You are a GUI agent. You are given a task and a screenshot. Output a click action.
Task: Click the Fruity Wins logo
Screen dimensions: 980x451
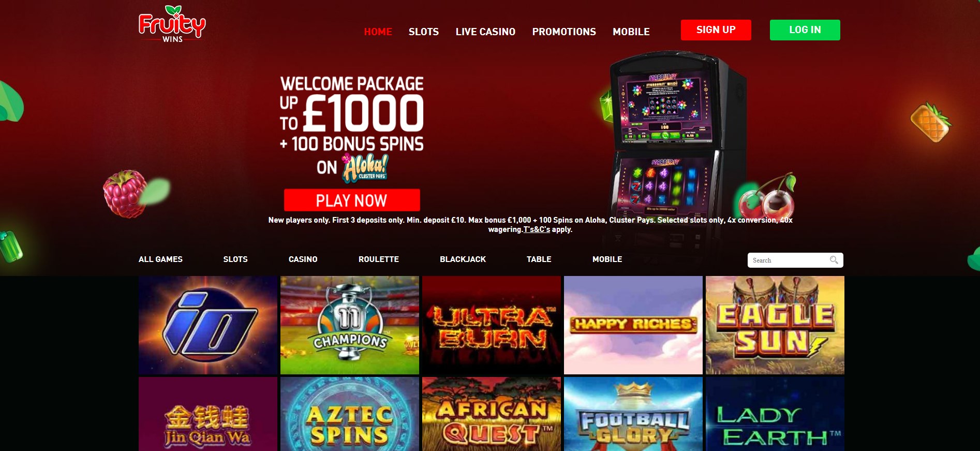pyautogui.click(x=172, y=24)
